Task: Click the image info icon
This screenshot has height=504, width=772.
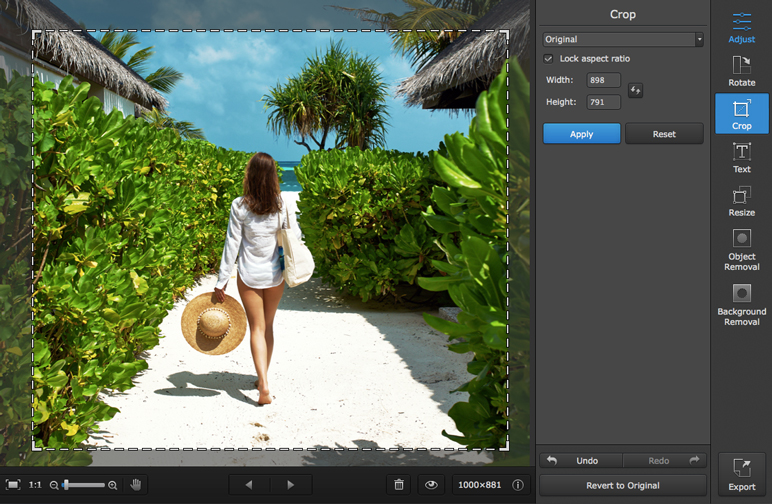Action: (x=518, y=485)
